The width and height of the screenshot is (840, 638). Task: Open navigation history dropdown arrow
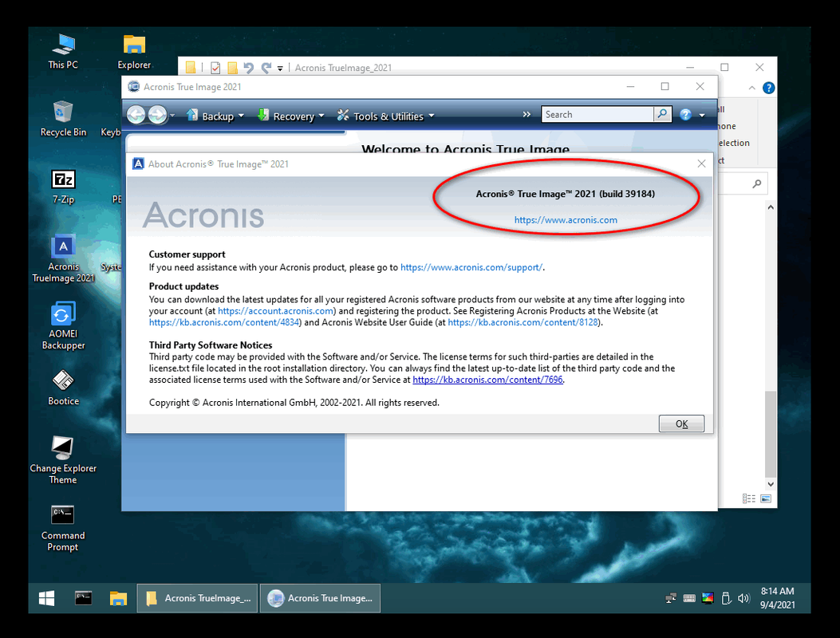(172, 116)
